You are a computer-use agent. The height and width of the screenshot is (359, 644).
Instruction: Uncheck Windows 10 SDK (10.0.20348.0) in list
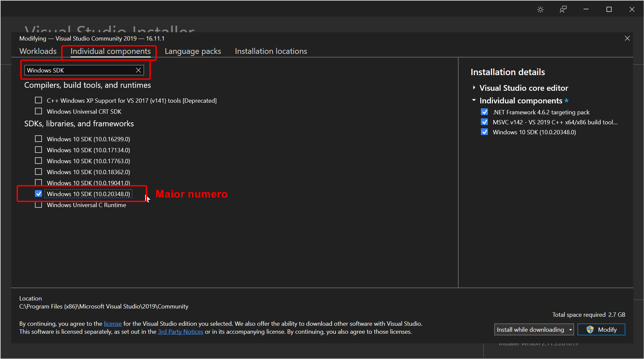point(39,193)
